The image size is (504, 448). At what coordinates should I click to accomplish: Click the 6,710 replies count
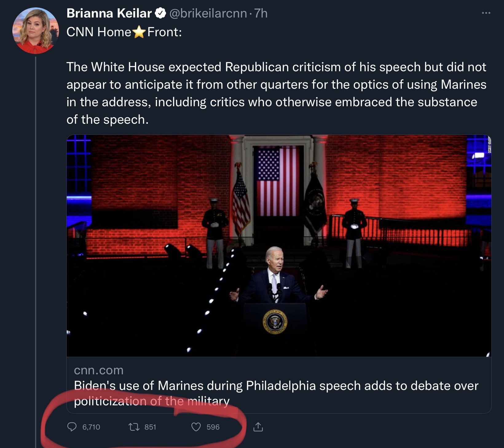coord(91,427)
